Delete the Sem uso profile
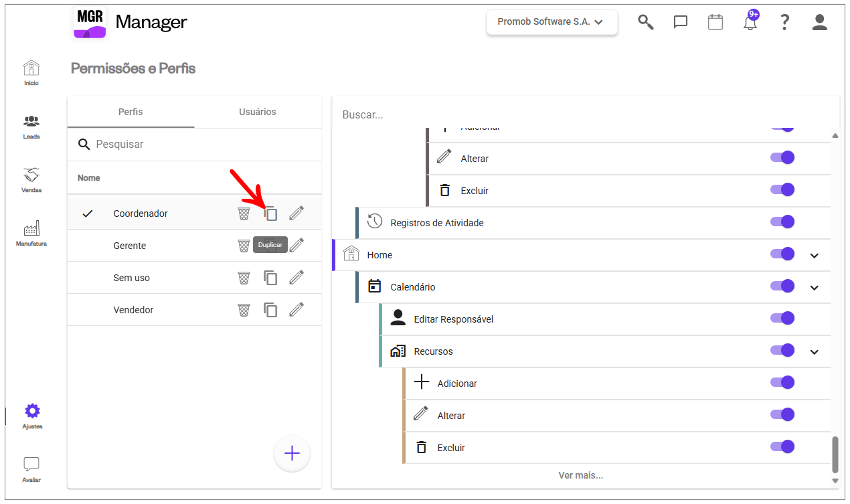The width and height of the screenshot is (850, 504). (244, 278)
